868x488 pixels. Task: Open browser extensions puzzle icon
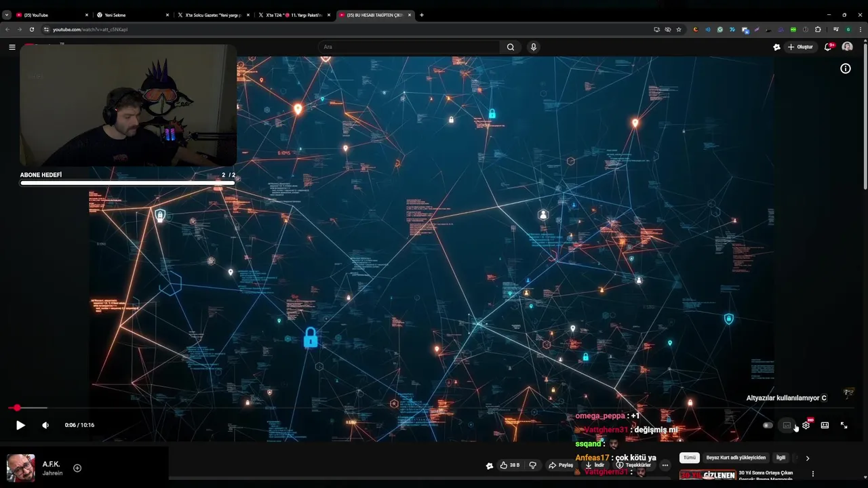(818, 29)
